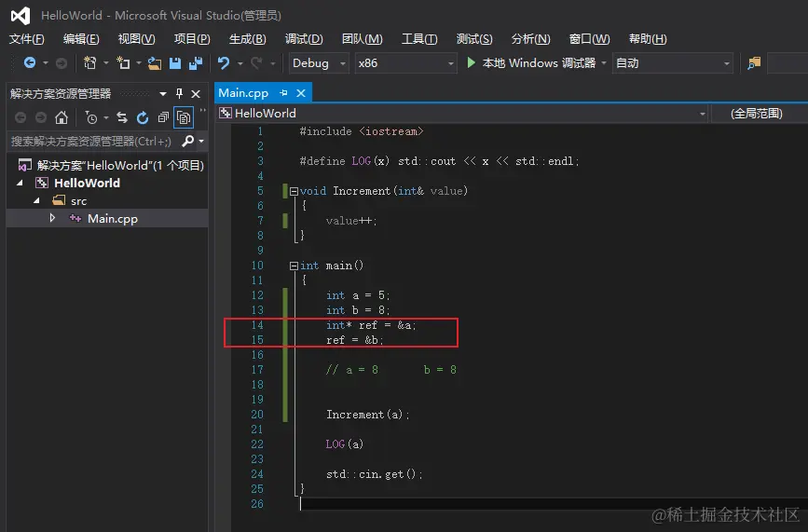This screenshot has width=808, height=532.
Task: Switch to the Main.cpp editor tab
Action: 243,92
